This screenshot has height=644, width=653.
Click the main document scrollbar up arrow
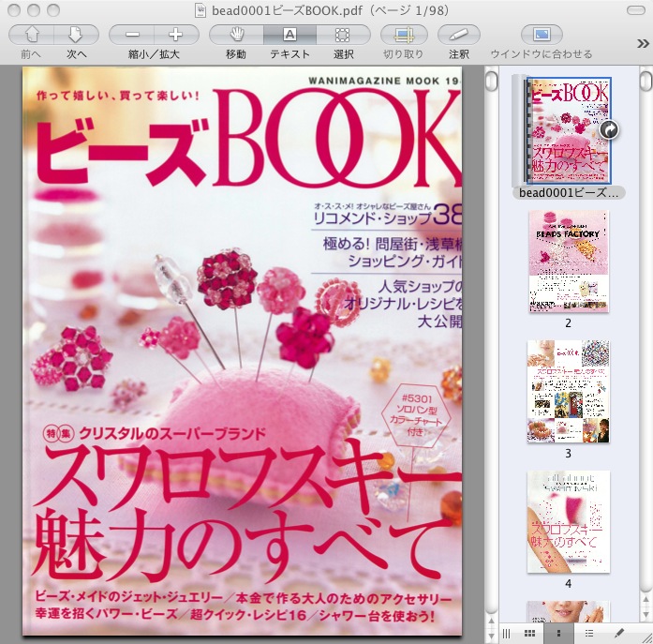pos(492,622)
